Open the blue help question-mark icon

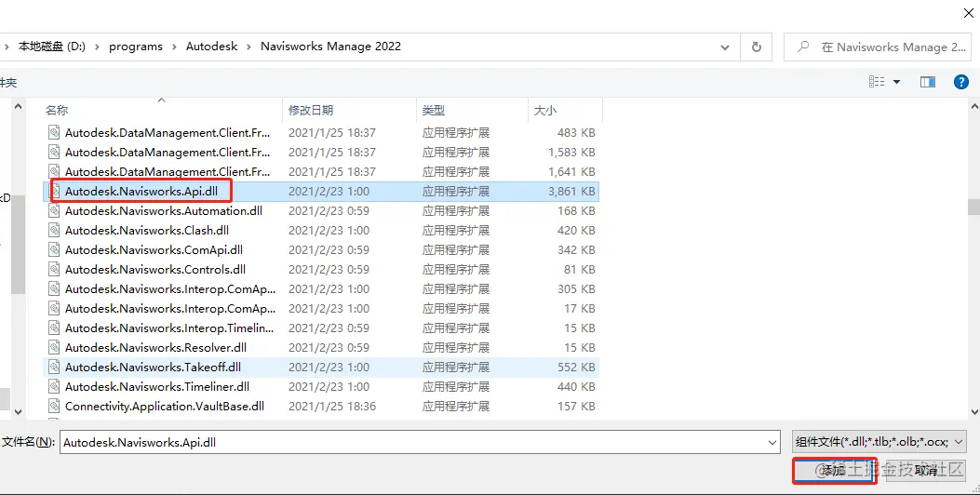tap(961, 82)
